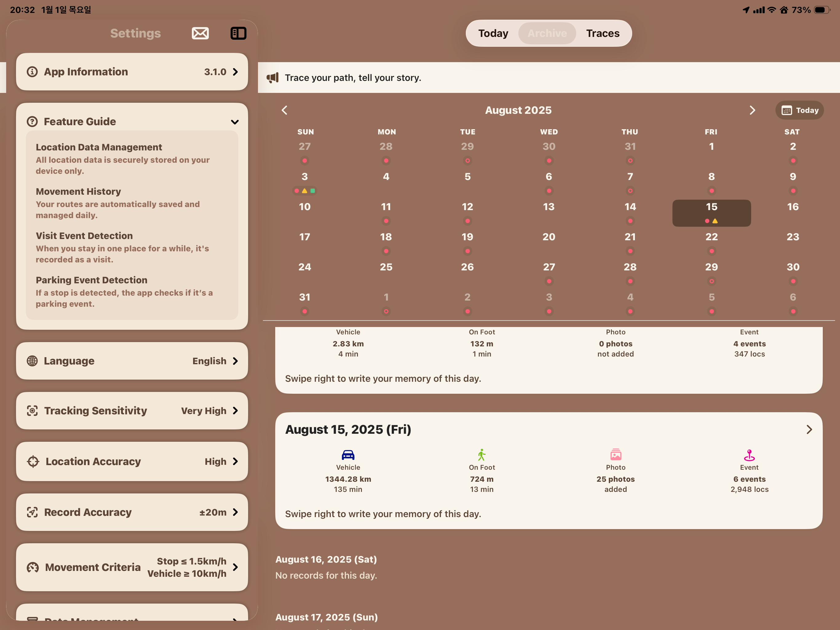This screenshot has height=630, width=840.
Task: Open Record Accuracy ±20m options
Action: [132, 512]
